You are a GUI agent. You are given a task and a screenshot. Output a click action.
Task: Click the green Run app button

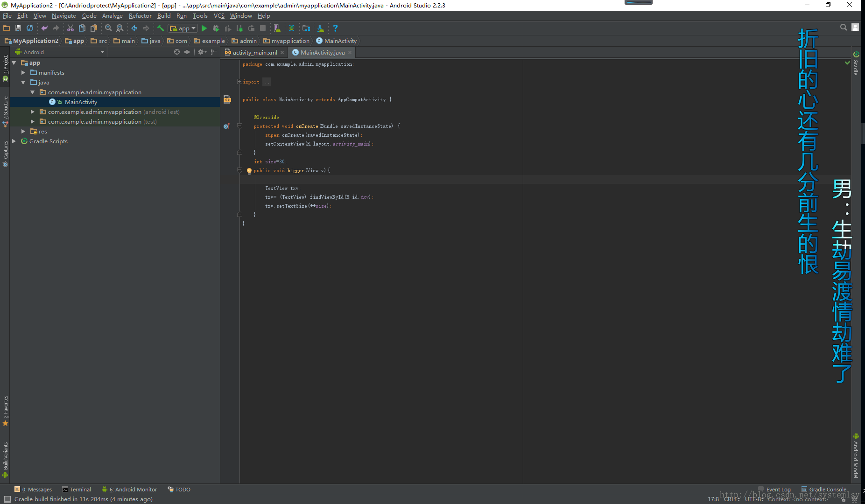click(204, 28)
